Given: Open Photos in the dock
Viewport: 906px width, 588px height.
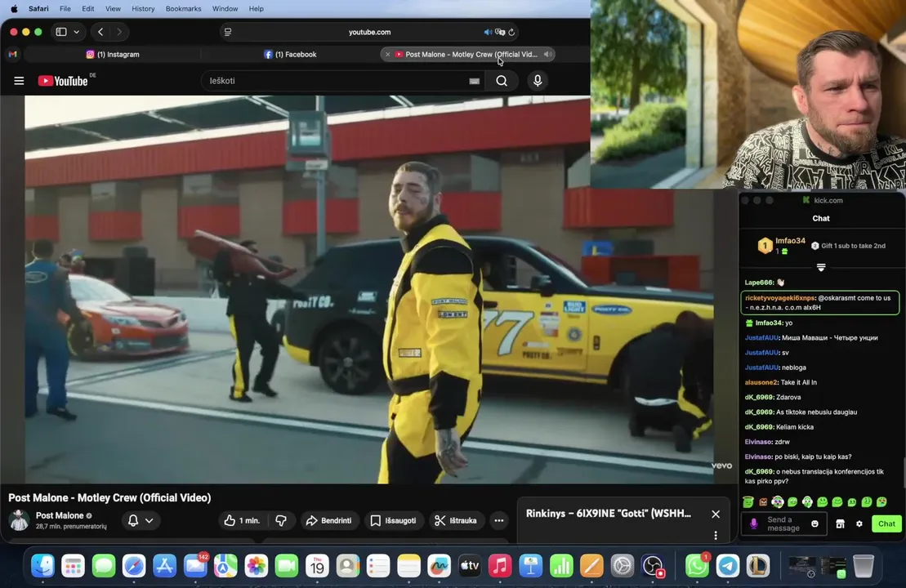Looking at the screenshot, I should pyautogui.click(x=256, y=566).
